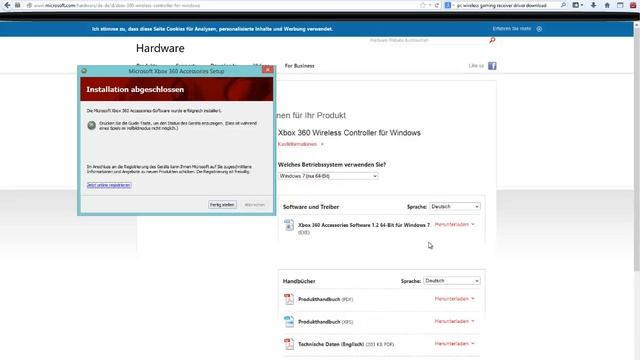Download Technische Daten (Englisch) via Herunterladen
640x360 pixels.
(454, 344)
